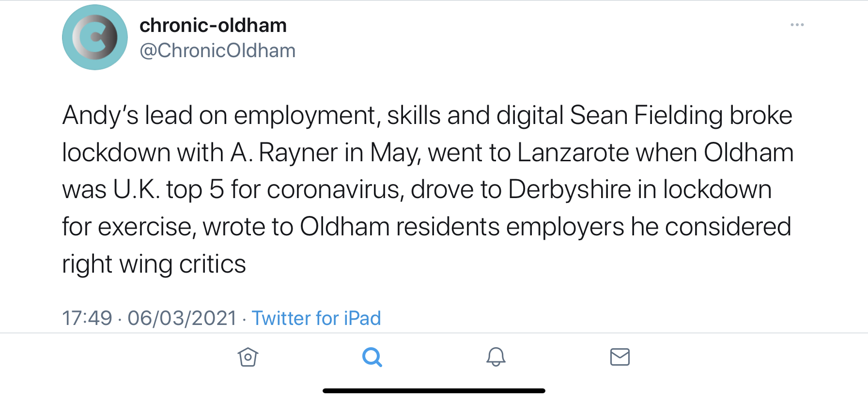
Task: Open the Home tab icon
Action: click(248, 357)
